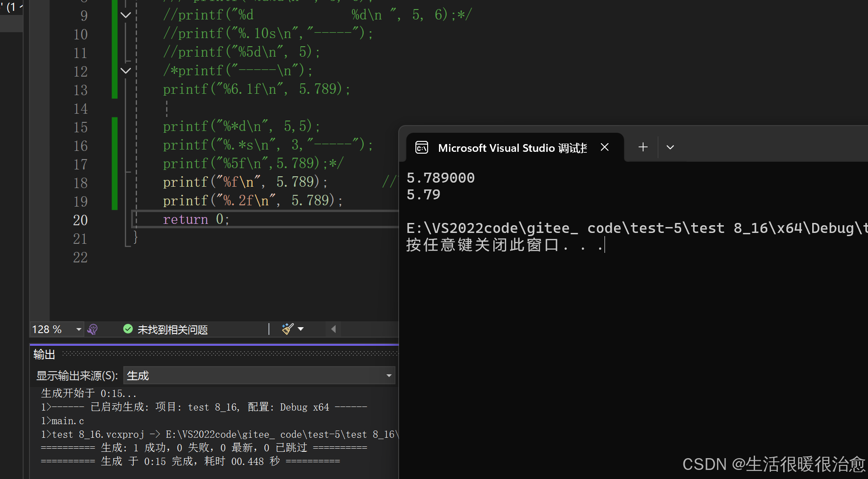
Task: Click the E:\VS2022code path line in console
Action: [x=637, y=228]
